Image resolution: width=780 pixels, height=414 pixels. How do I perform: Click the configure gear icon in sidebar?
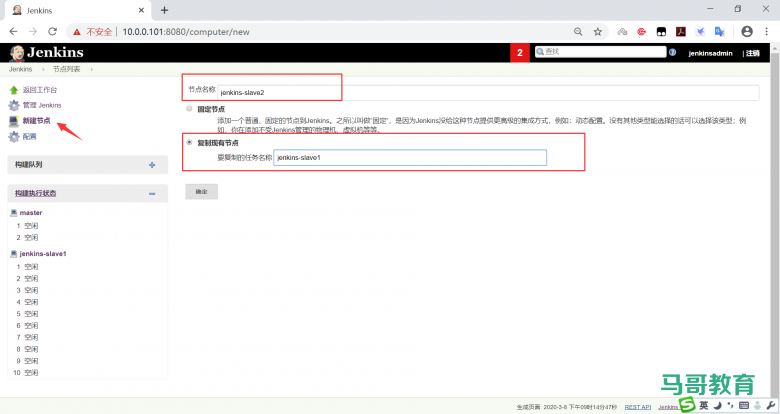click(14, 136)
